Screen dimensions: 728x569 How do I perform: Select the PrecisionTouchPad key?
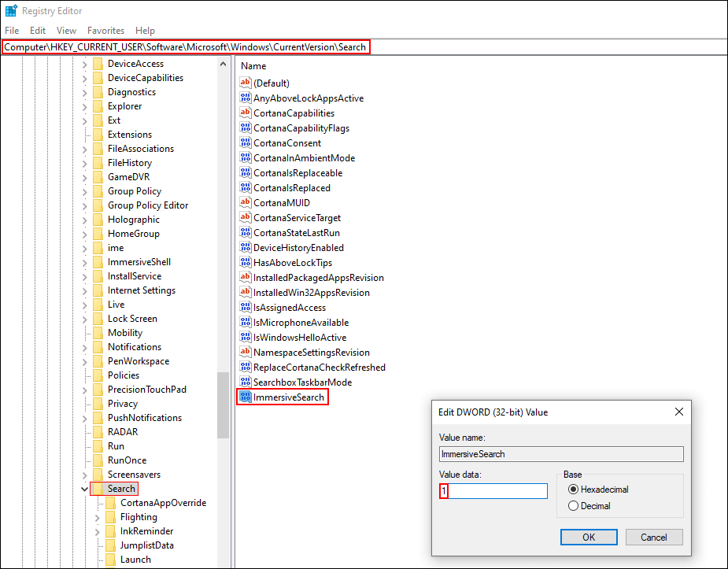pos(146,390)
